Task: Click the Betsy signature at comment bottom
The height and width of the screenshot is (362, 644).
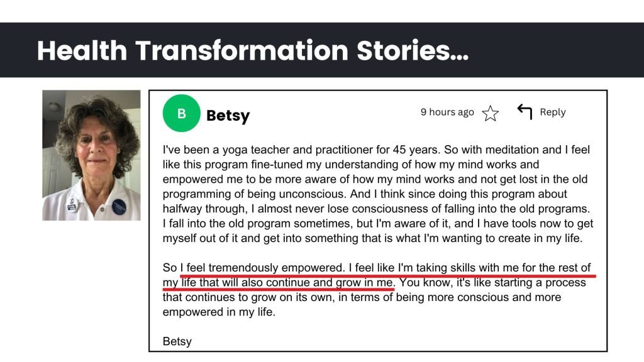Action: [177, 341]
